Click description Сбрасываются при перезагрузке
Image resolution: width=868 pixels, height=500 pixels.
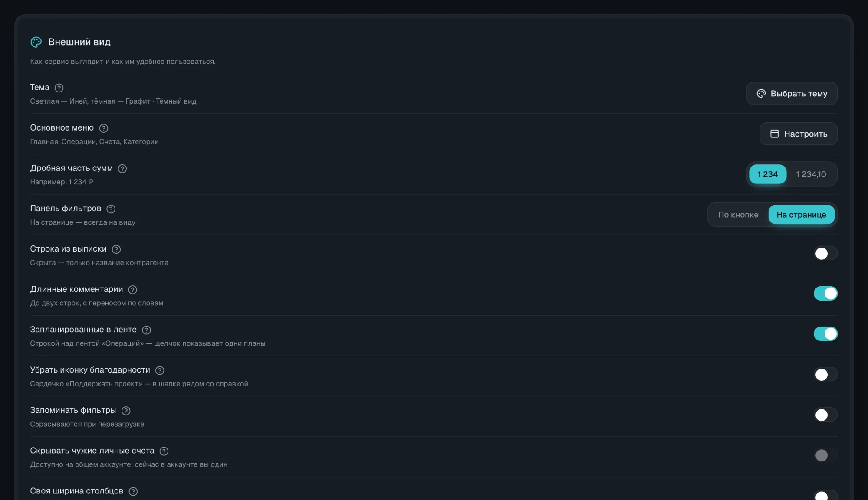click(87, 424)
